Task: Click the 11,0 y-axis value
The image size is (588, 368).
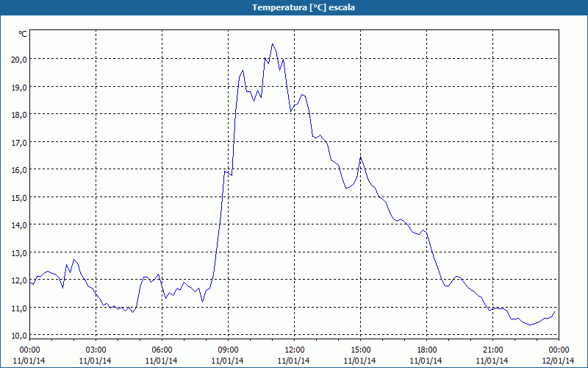Action: tap(20, 308)
